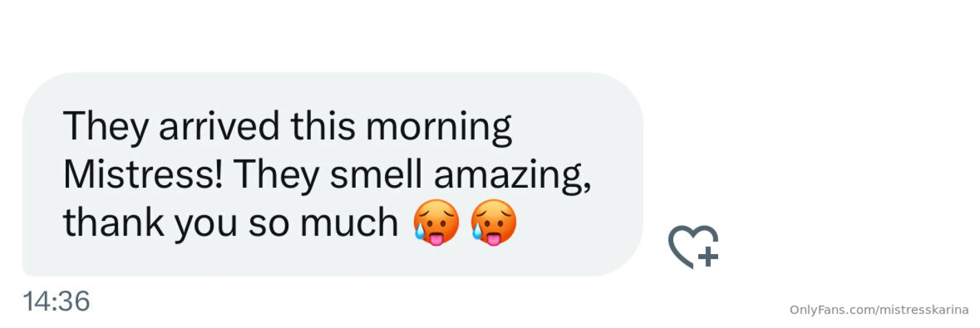Image resolution: width=980 pixels, height=328 pixels.
Task: Click the 14:36 timestamp
Action: [x=56, y=301]
